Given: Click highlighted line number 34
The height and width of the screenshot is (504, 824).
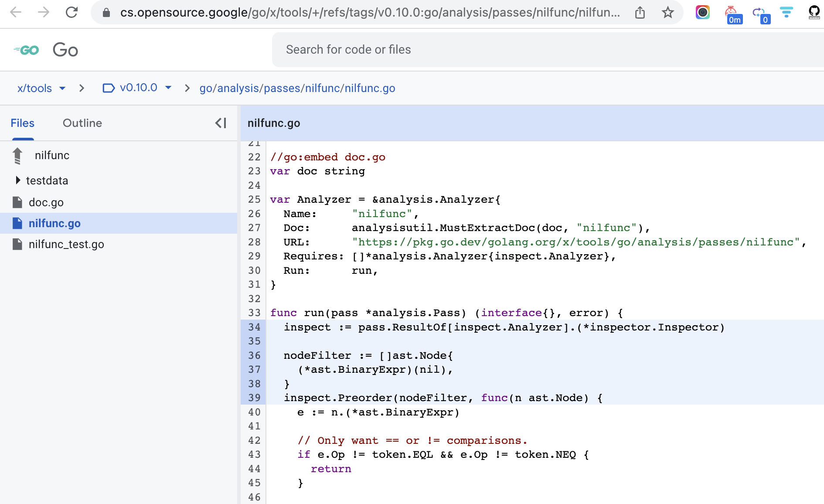Looking at the screenshot, I should pyautogui.click(x=254, y=327).
